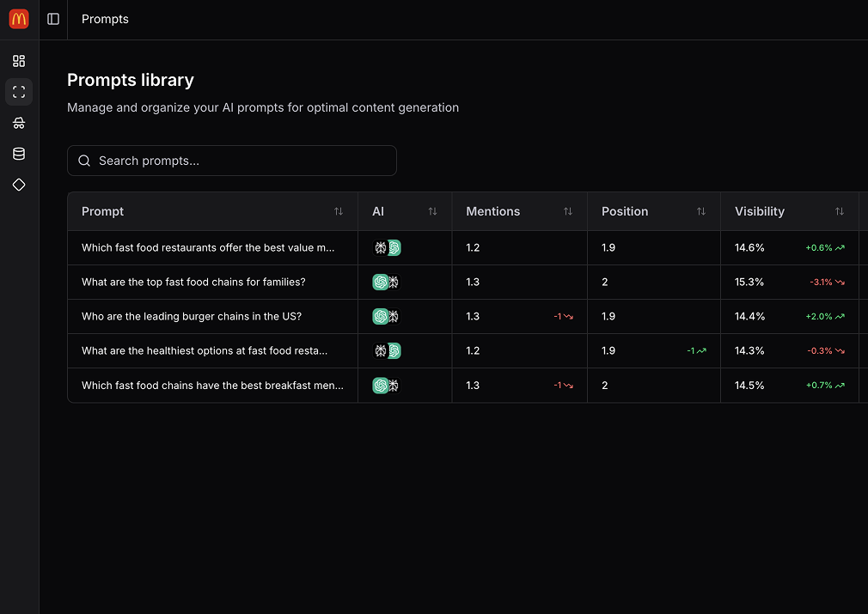Open the breakfast menus prompt row

pos(211,385)
